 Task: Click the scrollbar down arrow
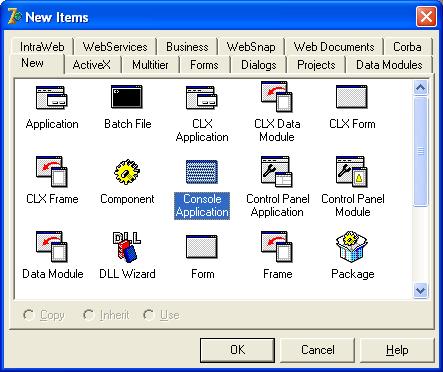pos(420,290)
